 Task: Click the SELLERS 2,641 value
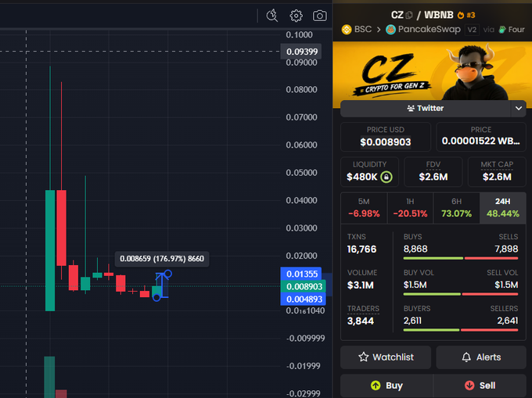click(508, 321)
